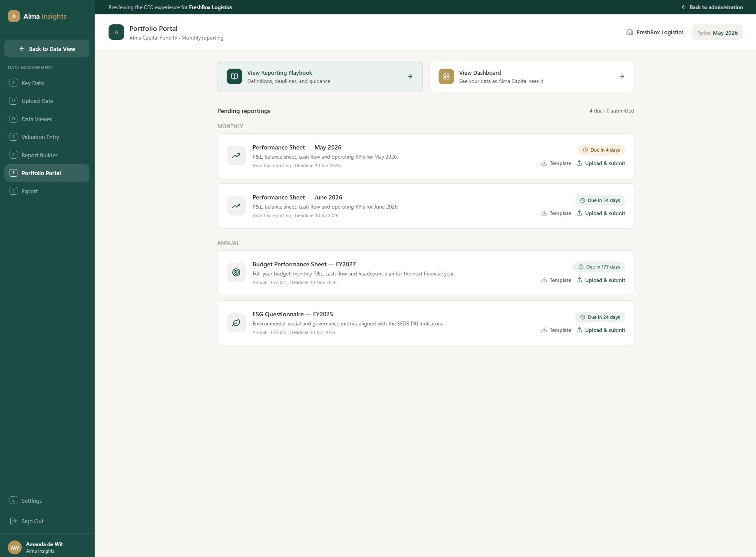Open the Period May 2026 selector

[717, 33]
